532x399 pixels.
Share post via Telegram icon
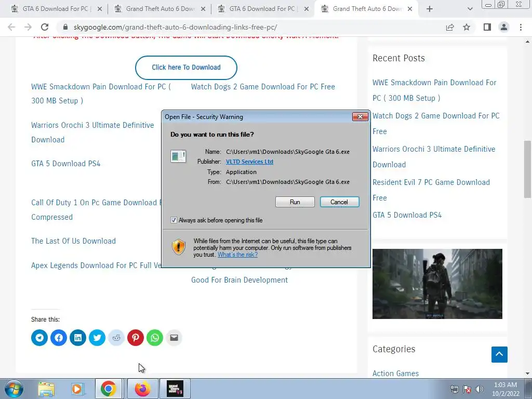pos(39,338)
